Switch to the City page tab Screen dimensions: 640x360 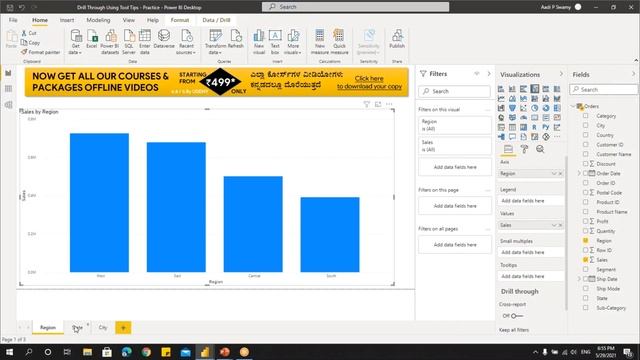point(103,327)
